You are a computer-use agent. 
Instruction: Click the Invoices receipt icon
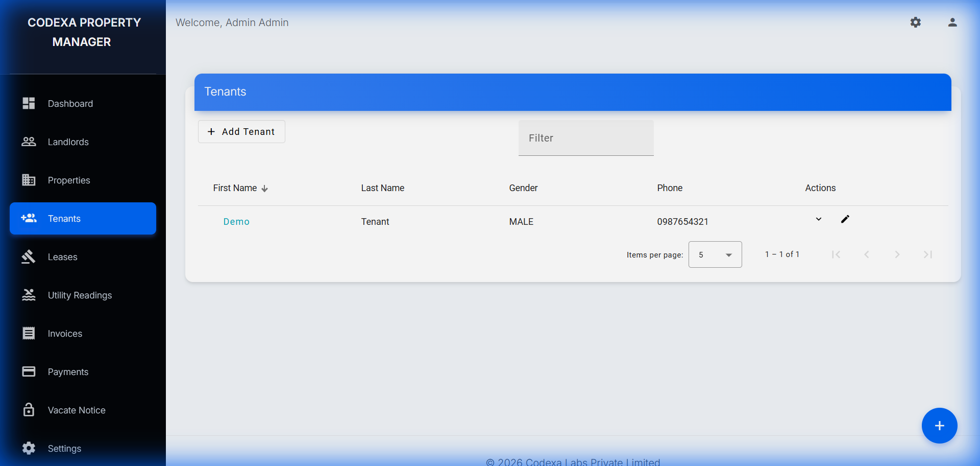[29, 333]
